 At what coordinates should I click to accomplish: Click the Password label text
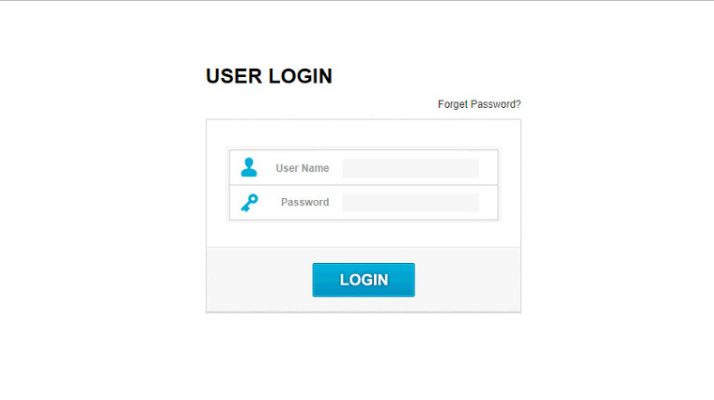click(305, 202)
